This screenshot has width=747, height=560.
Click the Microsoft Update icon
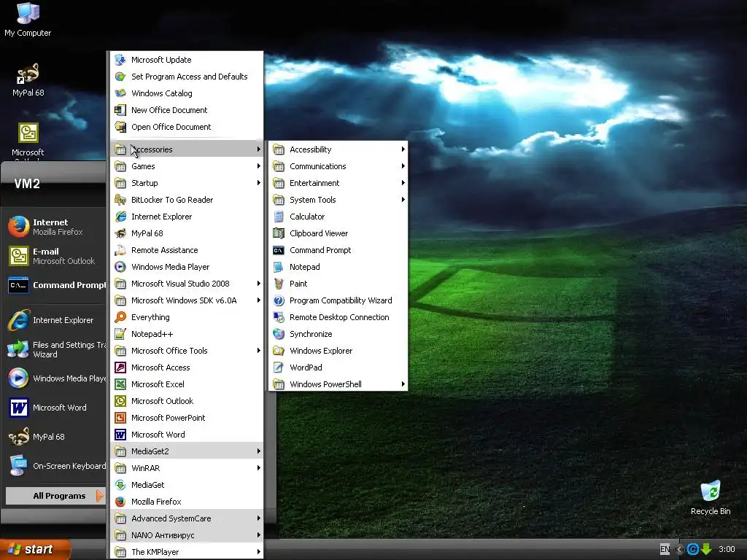120,60
